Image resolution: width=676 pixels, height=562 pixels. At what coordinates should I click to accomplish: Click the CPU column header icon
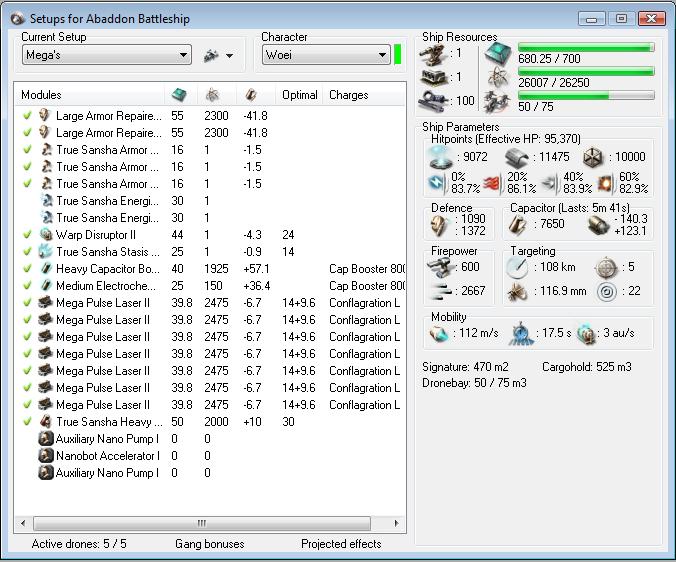[179, 94]
